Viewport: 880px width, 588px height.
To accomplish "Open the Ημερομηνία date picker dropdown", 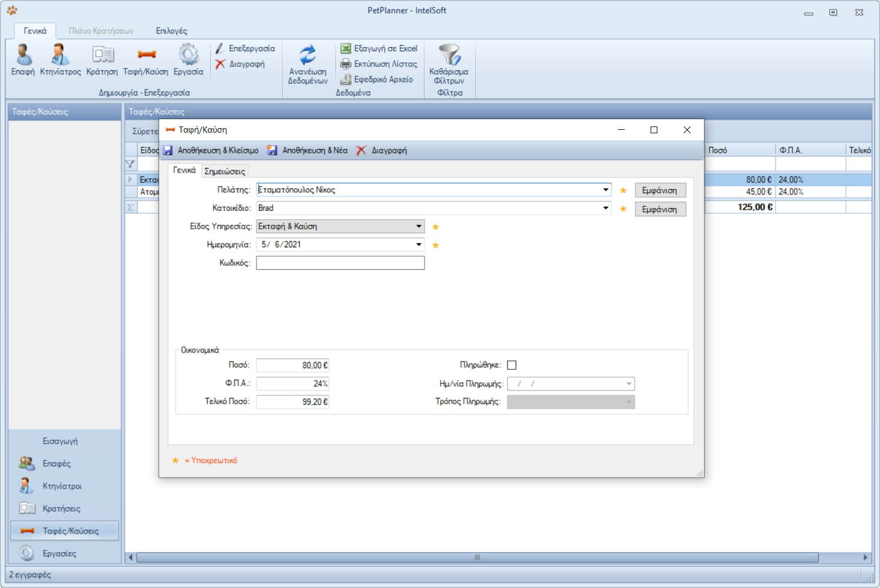I will click(x=418, y=245).
